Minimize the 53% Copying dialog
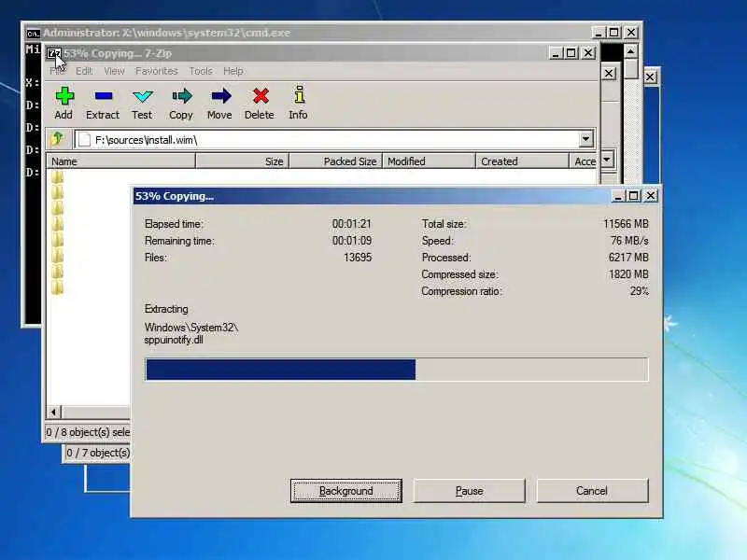Viewport: 747px width, 560px height. pos(618,196)
